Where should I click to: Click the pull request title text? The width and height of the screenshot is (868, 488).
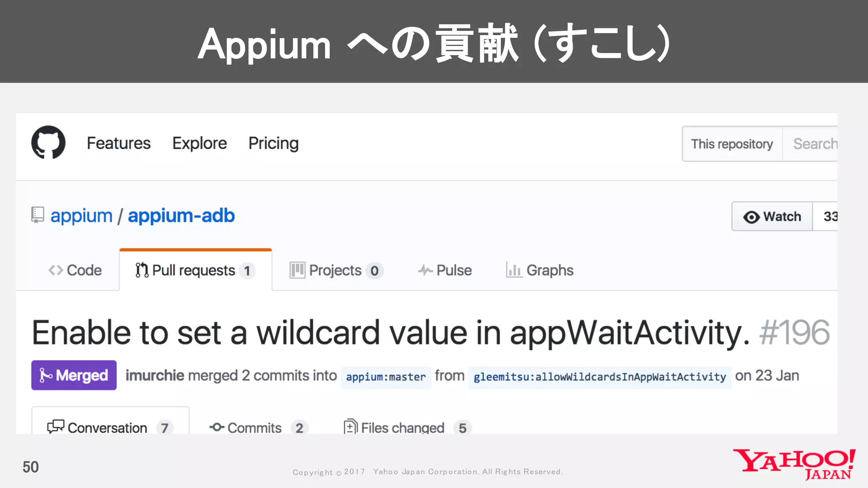click(x=391, y=333)
